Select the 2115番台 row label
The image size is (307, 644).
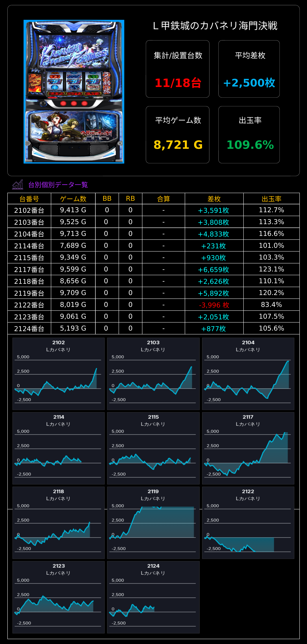pos(29,258)
